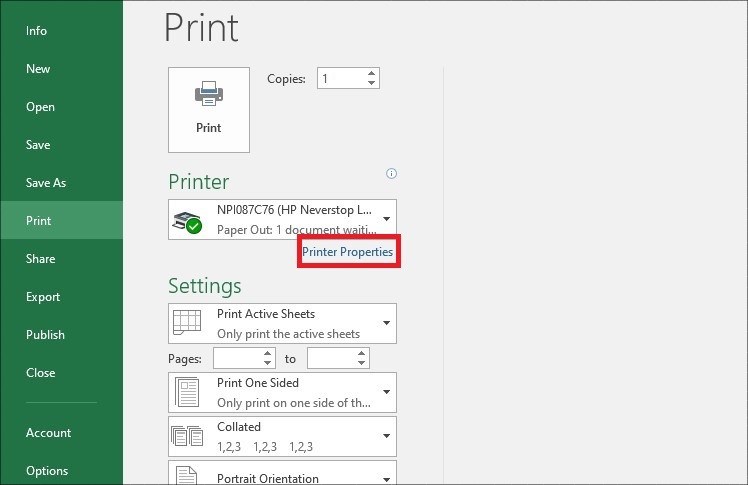Open the Save As menu item
The image size is (748, 485).
tap(46, 183)
